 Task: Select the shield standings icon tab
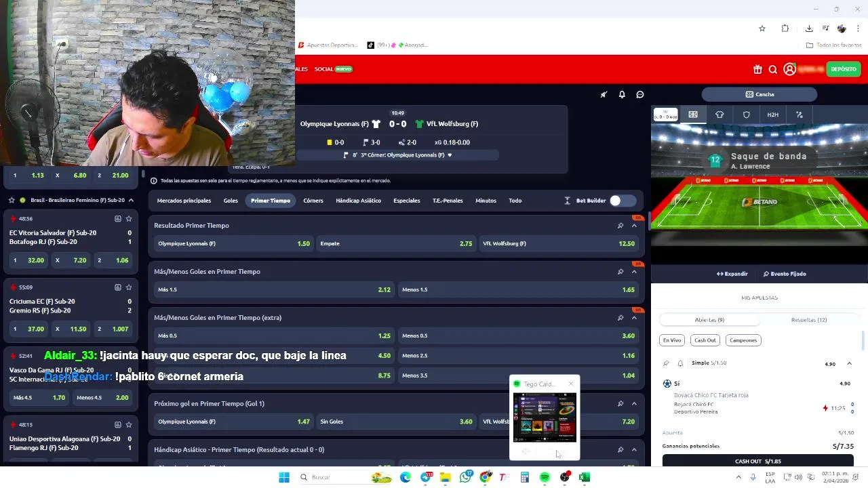click(x=747, y=115)
